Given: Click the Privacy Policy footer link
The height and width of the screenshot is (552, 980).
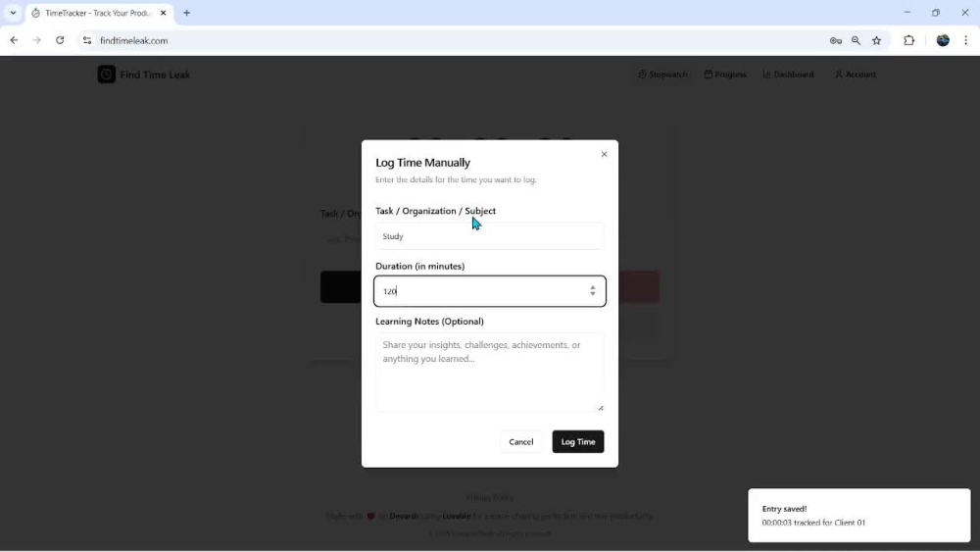Looking at the screenshot, I should click(x=489, y=498).
